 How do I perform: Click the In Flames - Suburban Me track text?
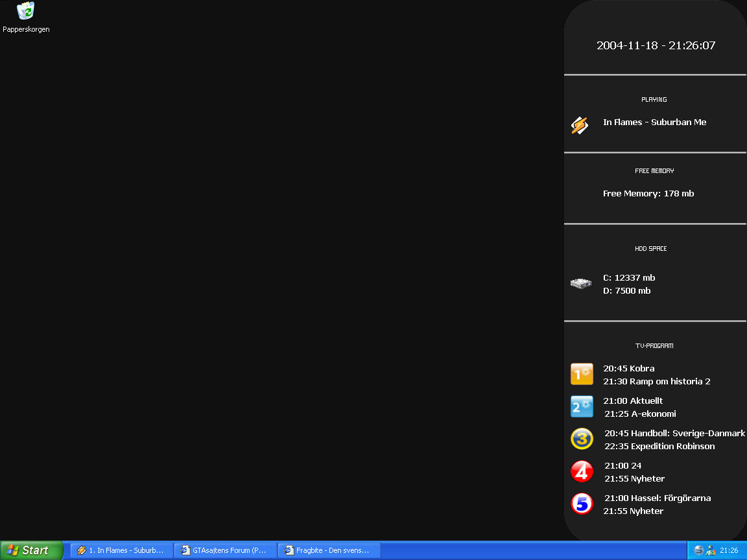click(654, 122)
